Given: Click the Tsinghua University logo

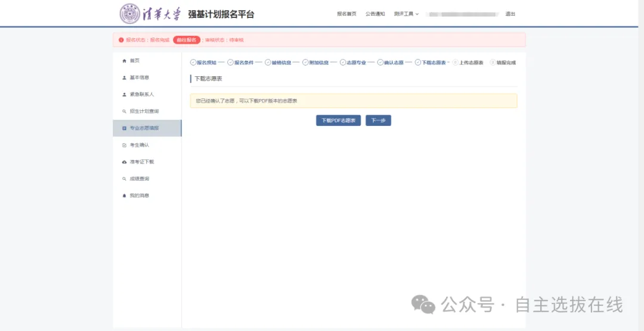Looking at the screenshot, I should [150, 14].
